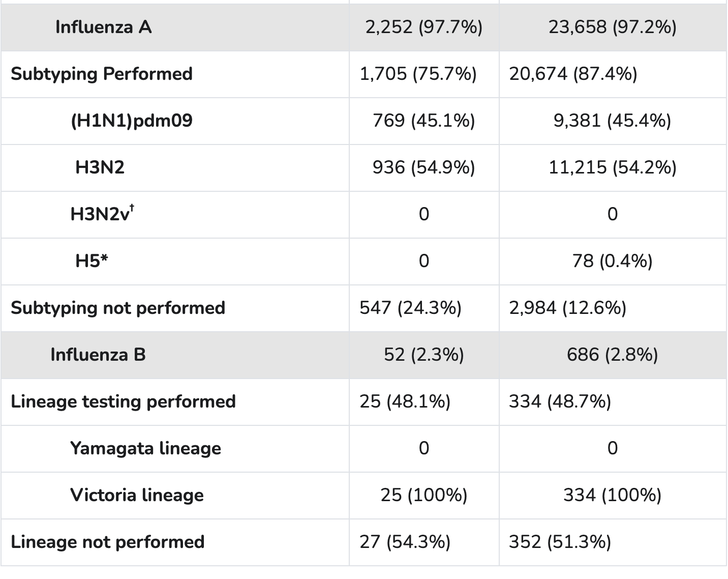The height and width of the screenshot is (579, 728).
Task: Select the 27 (54.3%) cell
Action: point(405,542)
